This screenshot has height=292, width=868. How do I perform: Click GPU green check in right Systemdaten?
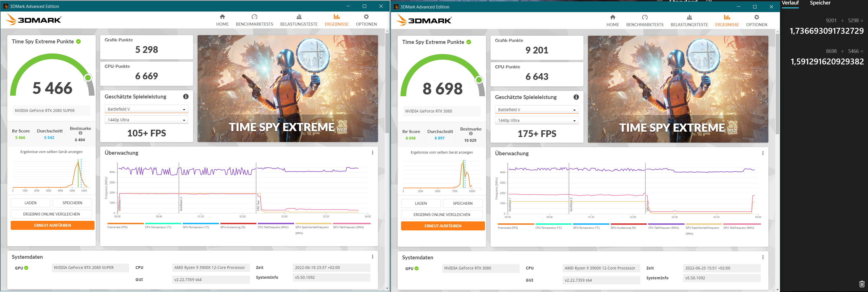[x=417, y=269]
